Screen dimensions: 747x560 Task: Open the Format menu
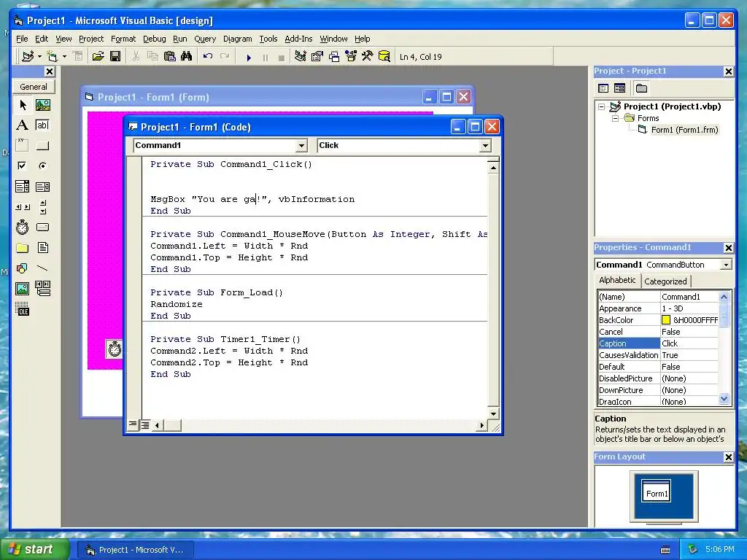pos(123,39)
